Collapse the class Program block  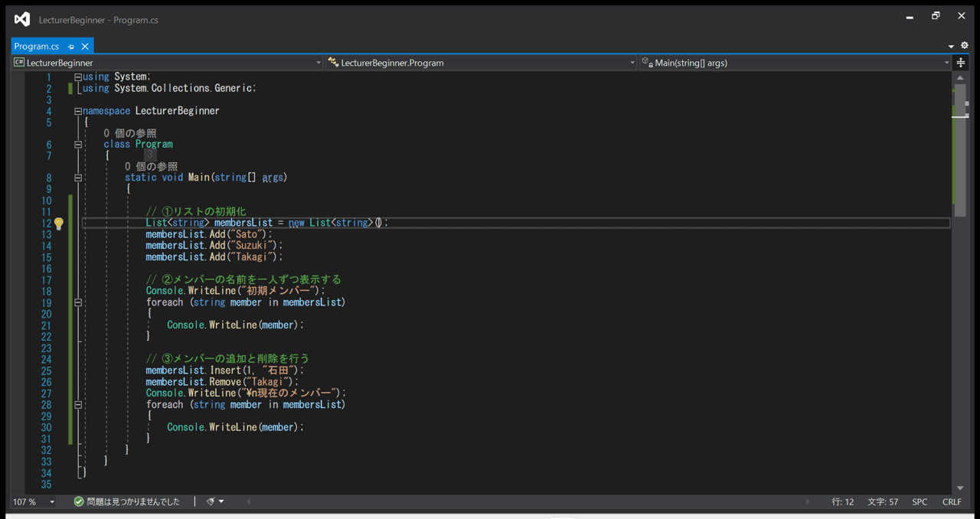pyautogui.click(x=78, y=145)
